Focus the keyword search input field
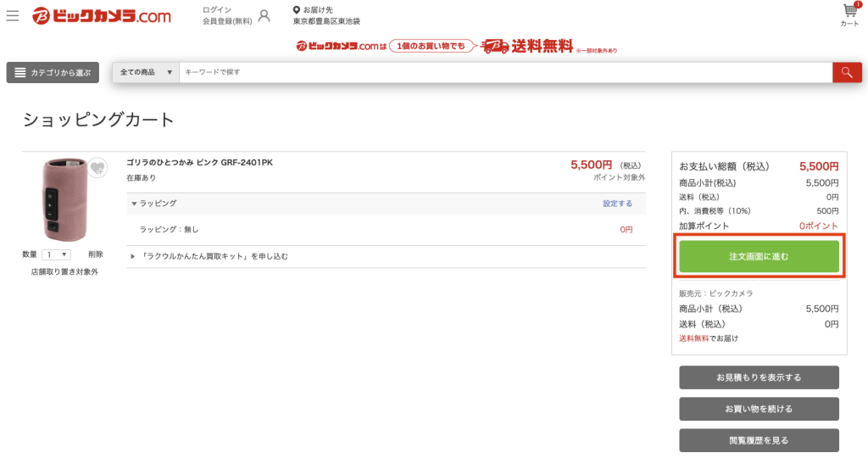 point(504,73)
